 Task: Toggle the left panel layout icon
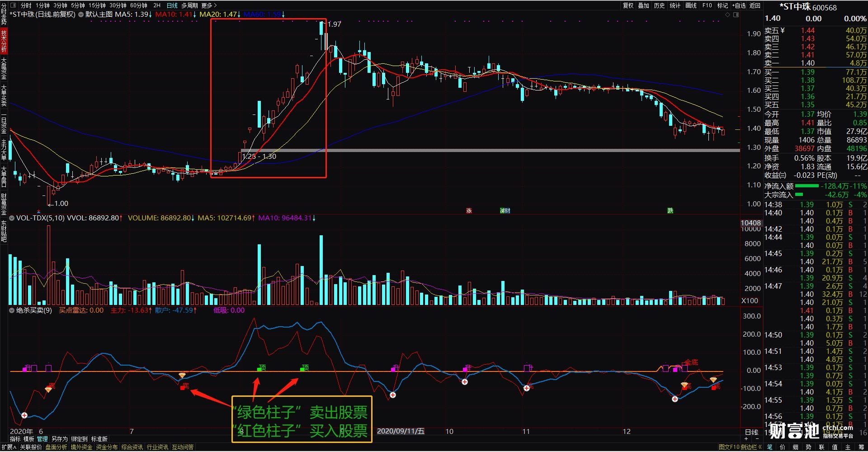tap(13, 5)
